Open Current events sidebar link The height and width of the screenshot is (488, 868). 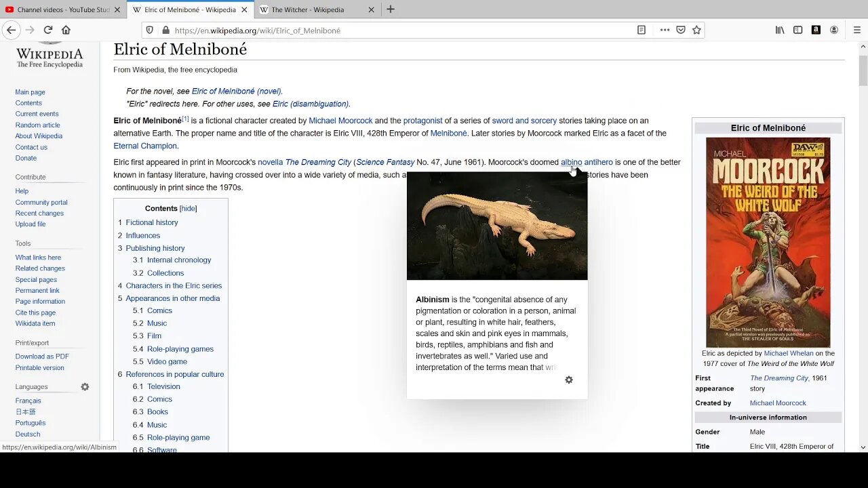click(37, 114)
